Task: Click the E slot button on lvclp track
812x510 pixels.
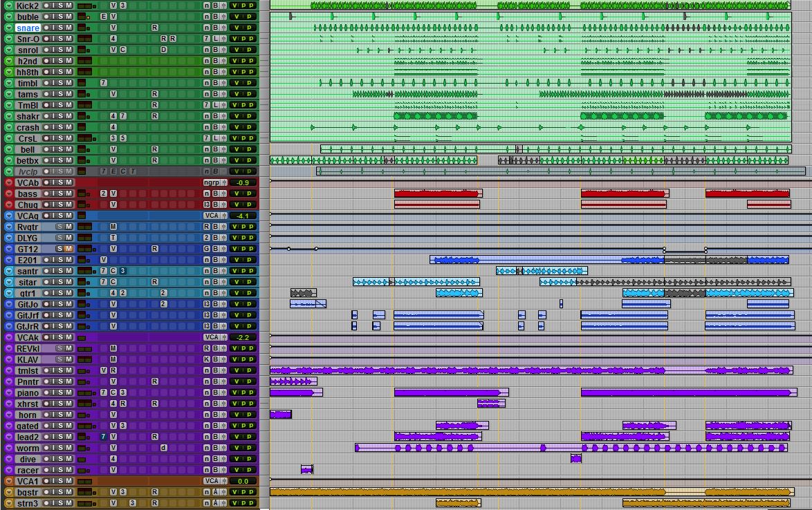Action: 115,171
